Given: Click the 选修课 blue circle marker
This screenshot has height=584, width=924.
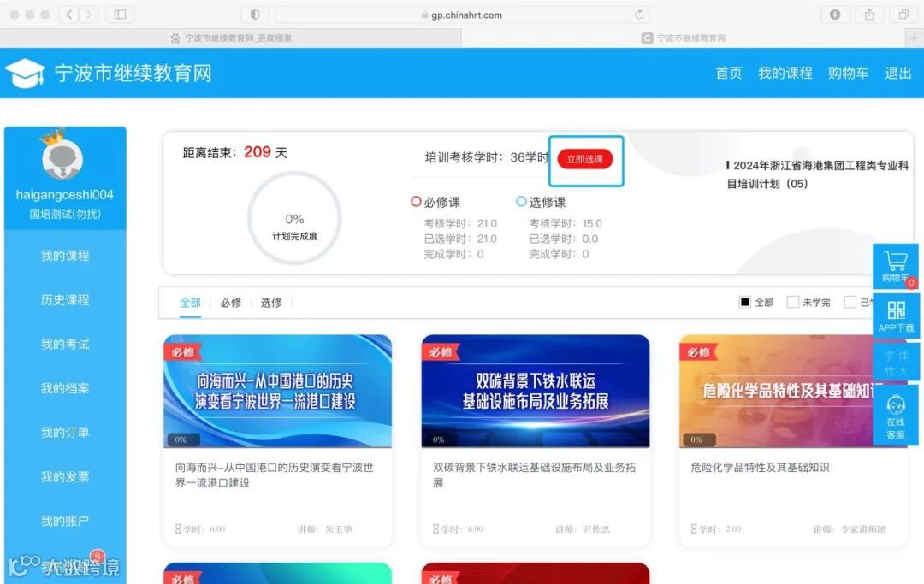Looking at the screenshot, I should [x=521, y=201].
